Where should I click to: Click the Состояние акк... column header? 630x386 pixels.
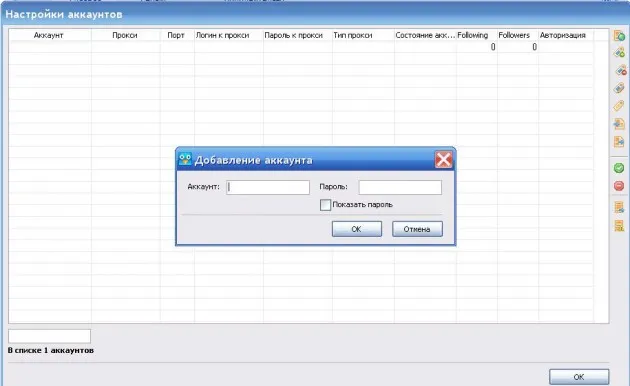425,35
